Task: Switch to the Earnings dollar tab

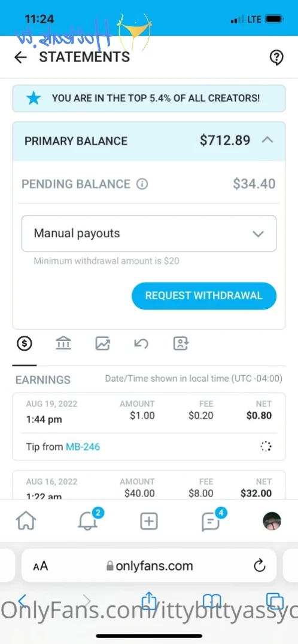Action: point(25,344)
